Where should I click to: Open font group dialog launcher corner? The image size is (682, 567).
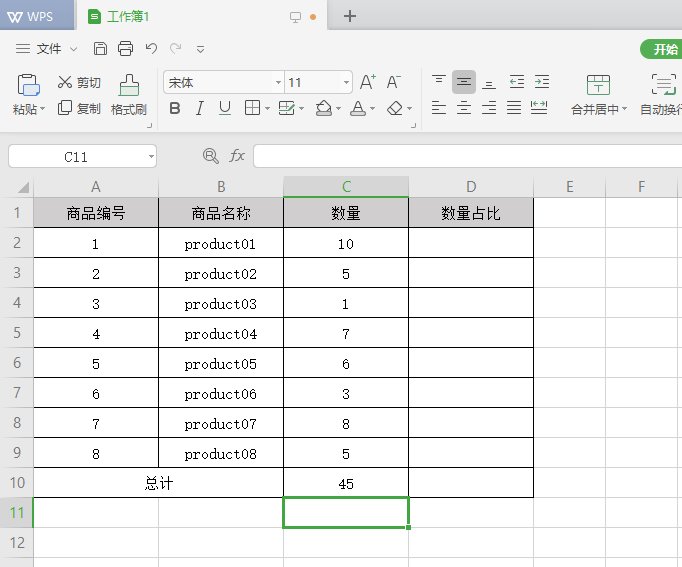(x=413, y=126)
